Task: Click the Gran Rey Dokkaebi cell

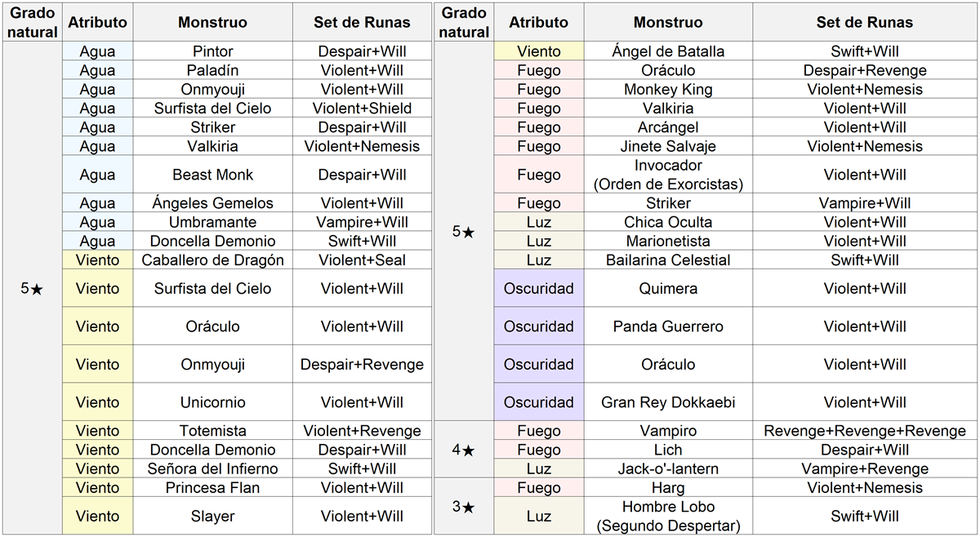Action: 668,402
